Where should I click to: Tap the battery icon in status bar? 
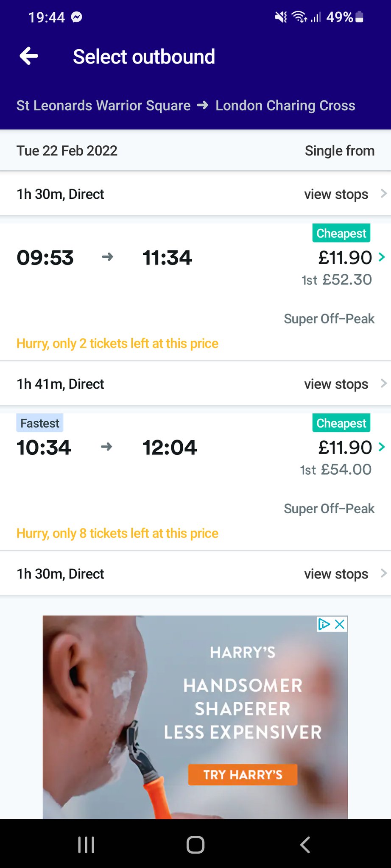click(359, 17)
